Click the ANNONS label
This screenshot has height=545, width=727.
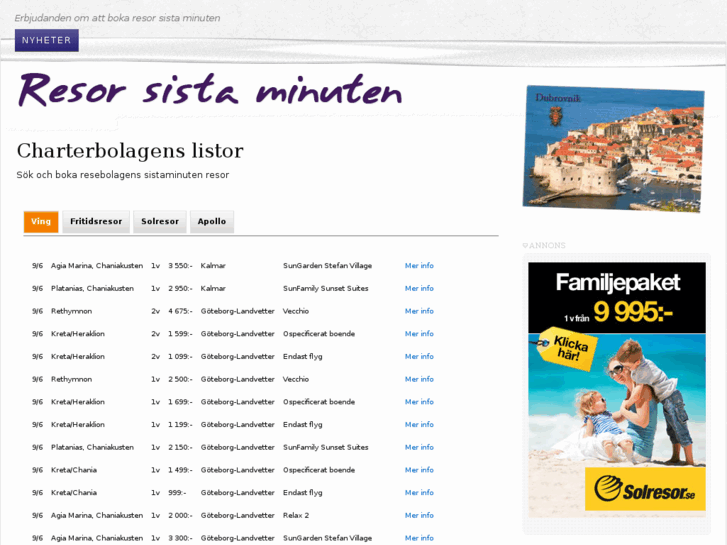pos(547,245)
